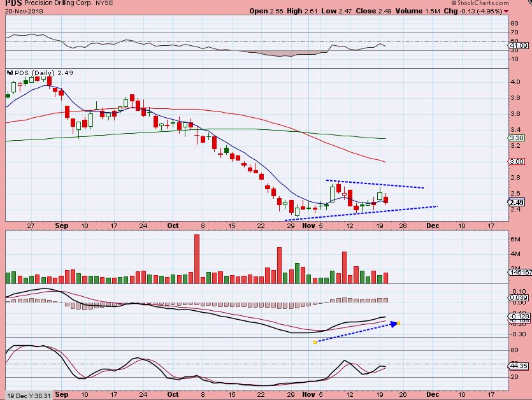Click the 4.0 price axis label

click(515, 82)
